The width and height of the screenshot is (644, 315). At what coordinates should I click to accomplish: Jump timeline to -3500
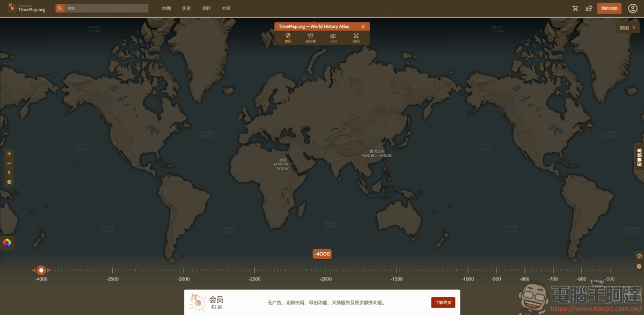point(112,279)
